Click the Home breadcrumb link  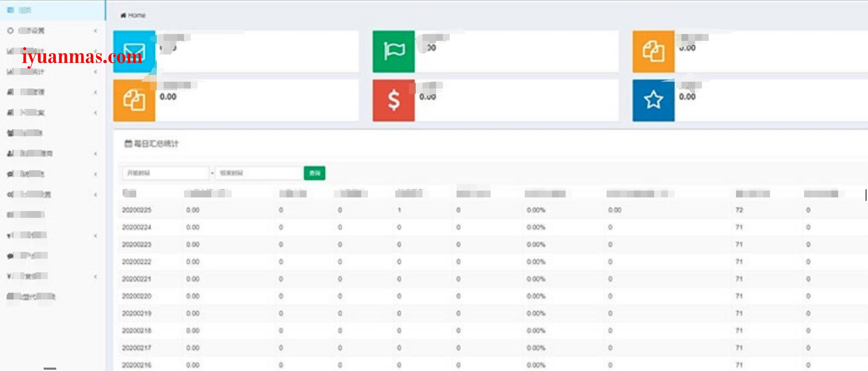(x=137, y=15)
